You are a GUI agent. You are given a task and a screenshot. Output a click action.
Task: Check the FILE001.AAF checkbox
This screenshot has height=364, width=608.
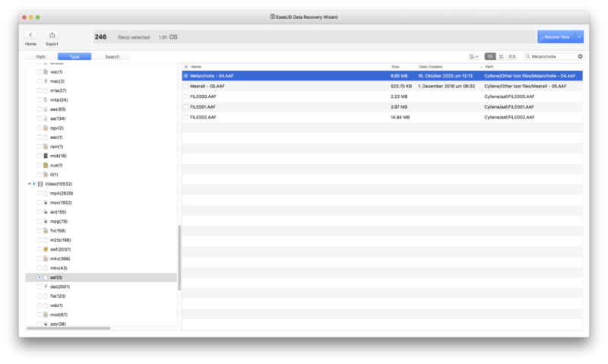click(186, 107)
